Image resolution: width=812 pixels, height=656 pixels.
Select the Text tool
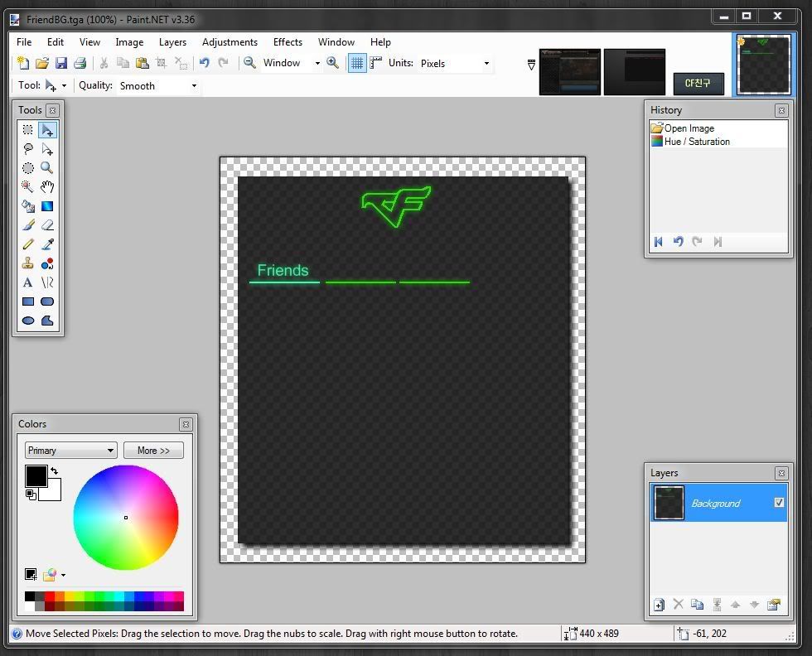point(27,282)
